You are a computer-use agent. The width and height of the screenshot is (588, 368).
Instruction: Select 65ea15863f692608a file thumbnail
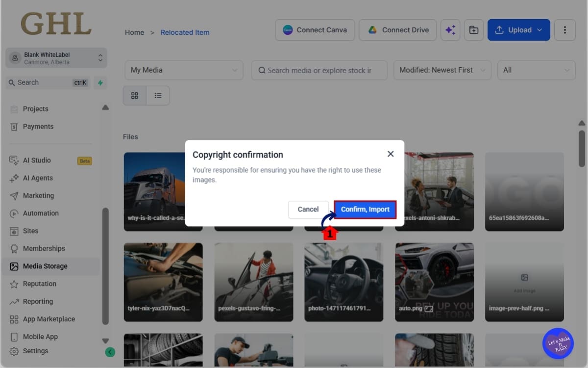[x=524, y=191]
